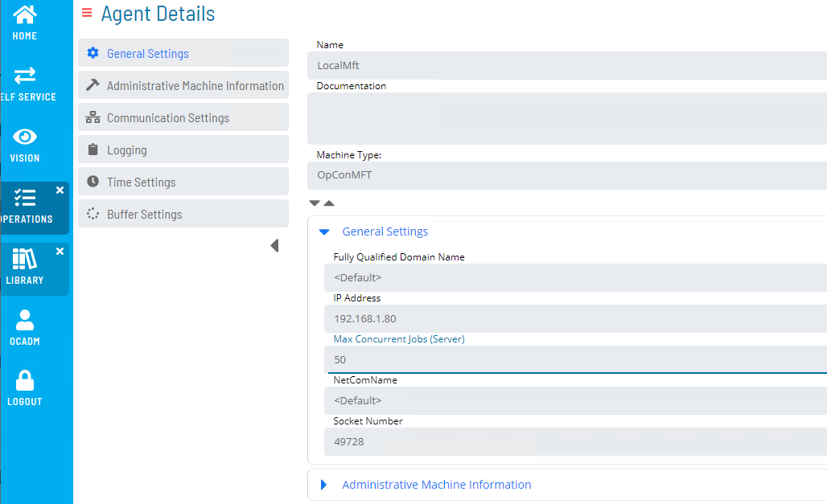Toggle the red hamburger menu

click(87, 12)
